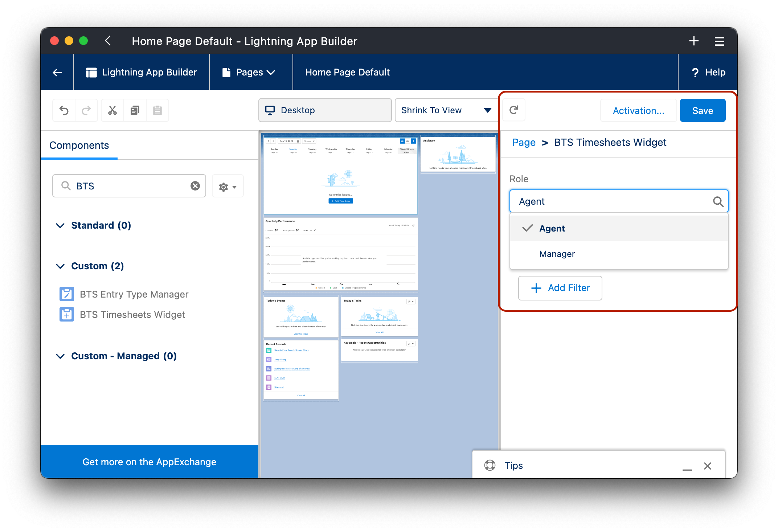
Task: Select the timesheet widget on canvas
Action: point(340,175)
